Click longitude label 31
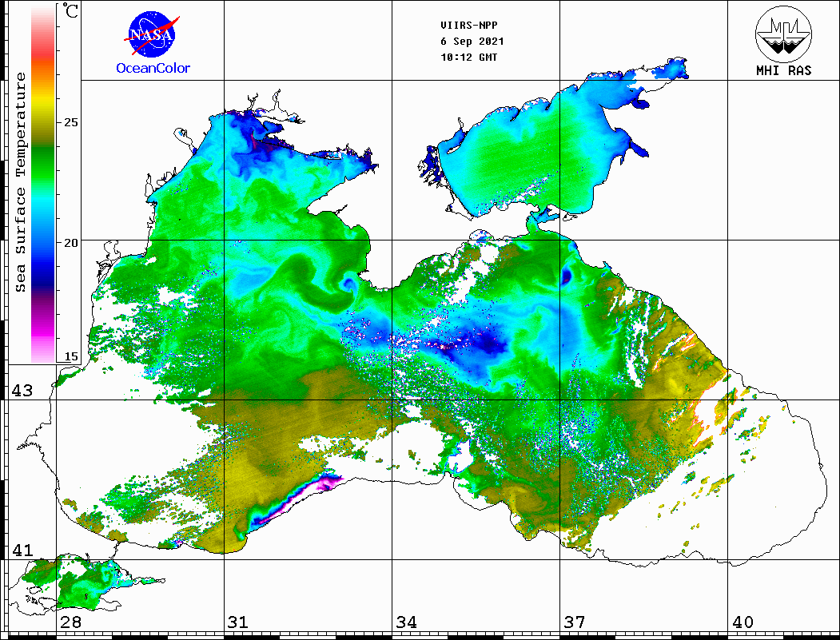 point(238,622)
